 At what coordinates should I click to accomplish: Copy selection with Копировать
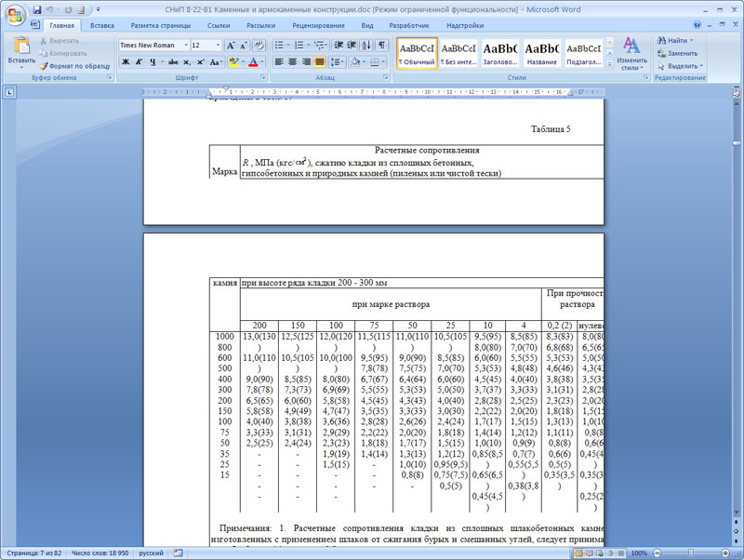coord(63,53)
